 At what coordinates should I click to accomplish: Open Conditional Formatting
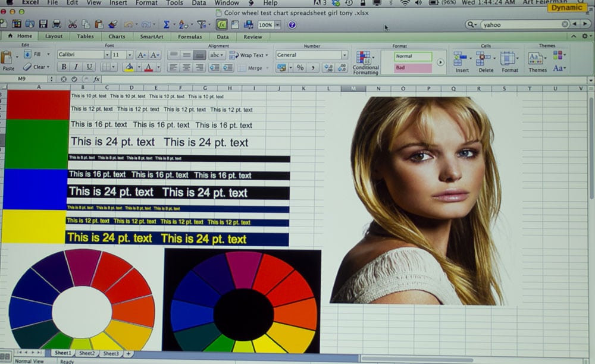point(365,62)
